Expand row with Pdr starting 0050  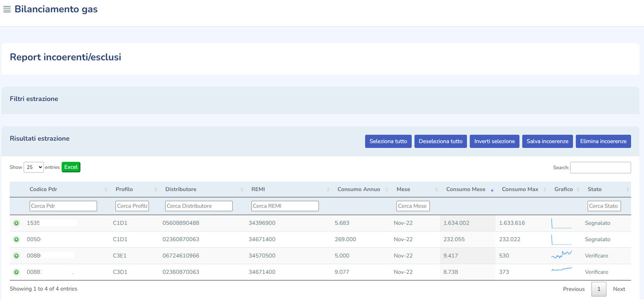[x=16, y=240]
